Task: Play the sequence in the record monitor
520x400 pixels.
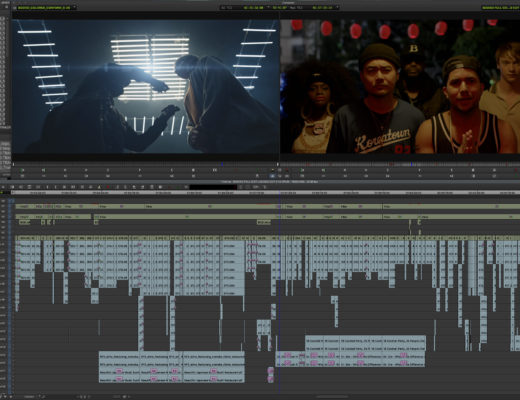Action: (419, 170)
